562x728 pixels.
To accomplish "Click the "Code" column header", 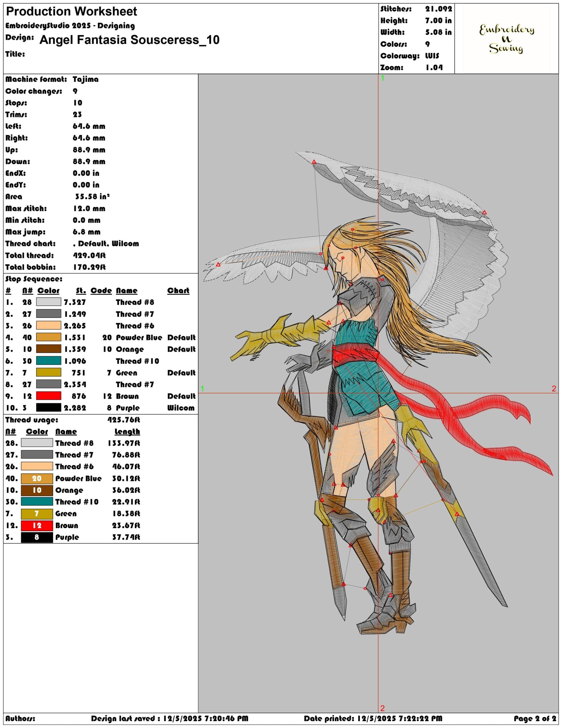I will pyautogui.click(x=101, y=290).
